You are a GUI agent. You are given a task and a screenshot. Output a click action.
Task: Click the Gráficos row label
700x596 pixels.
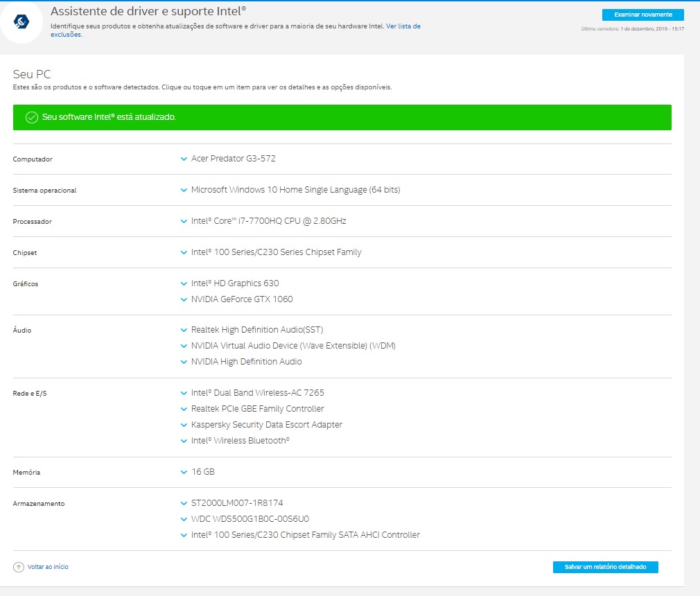pos(26,284)
